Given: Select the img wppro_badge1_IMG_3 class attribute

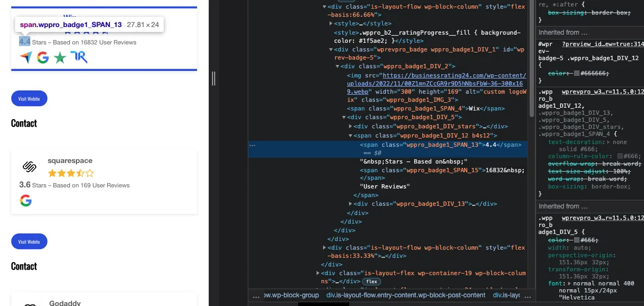Looking at the screenshot, I should [x=409, y=100].
